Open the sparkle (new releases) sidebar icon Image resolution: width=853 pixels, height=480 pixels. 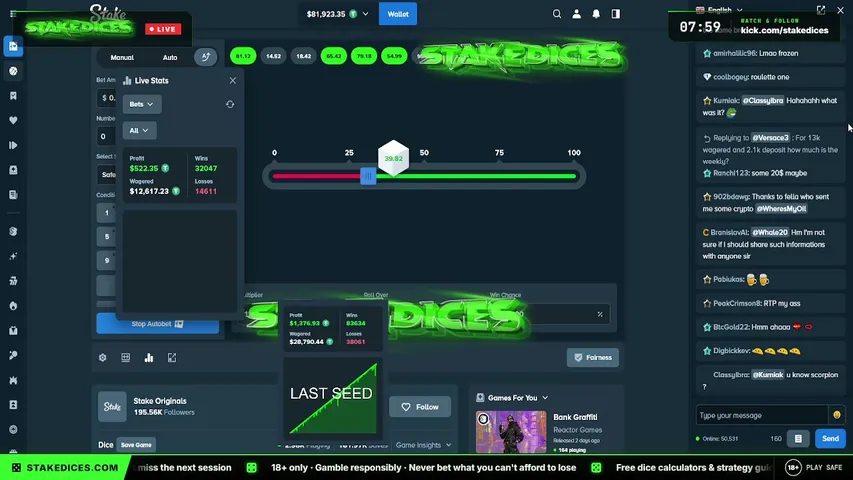click(13, 256)
